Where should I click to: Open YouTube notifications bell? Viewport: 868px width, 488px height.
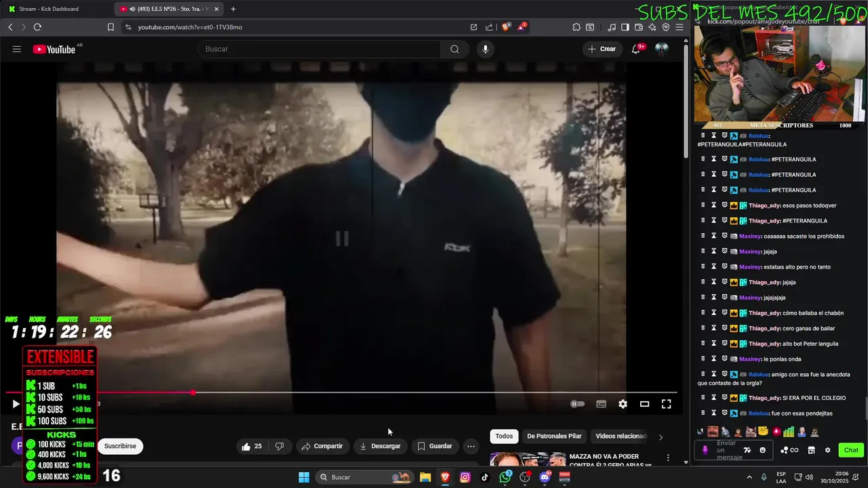636,49
